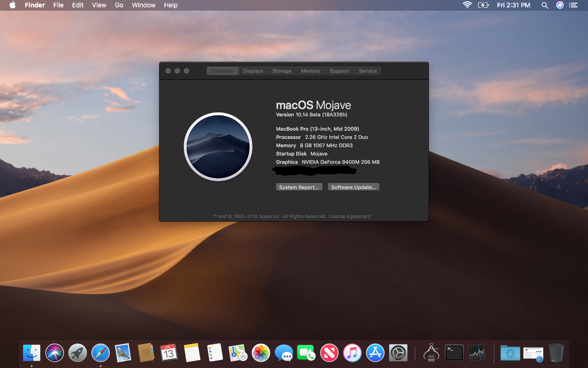Image resolution: width=588 pixels, height=368 pixels.
Task: Click the macOS Mojave title text
Action: click(x=313, y=105)
